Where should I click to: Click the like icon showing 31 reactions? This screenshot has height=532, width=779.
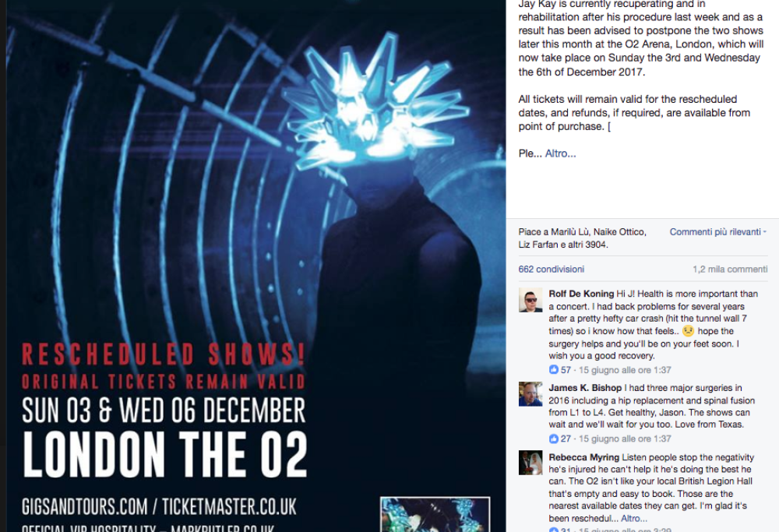pos(553,530)
